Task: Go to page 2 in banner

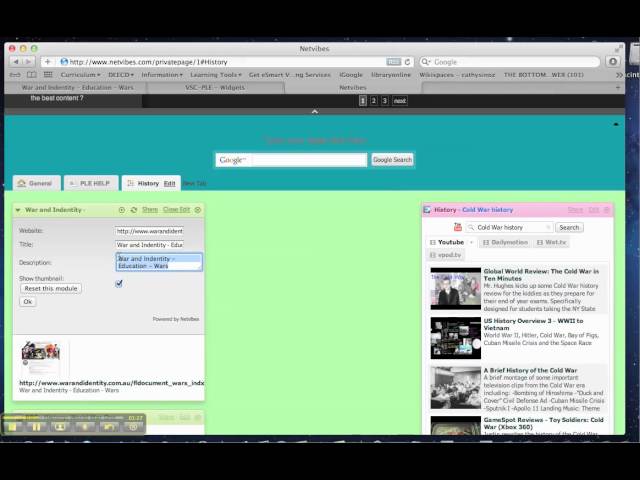Action: [x=373, y=101]
